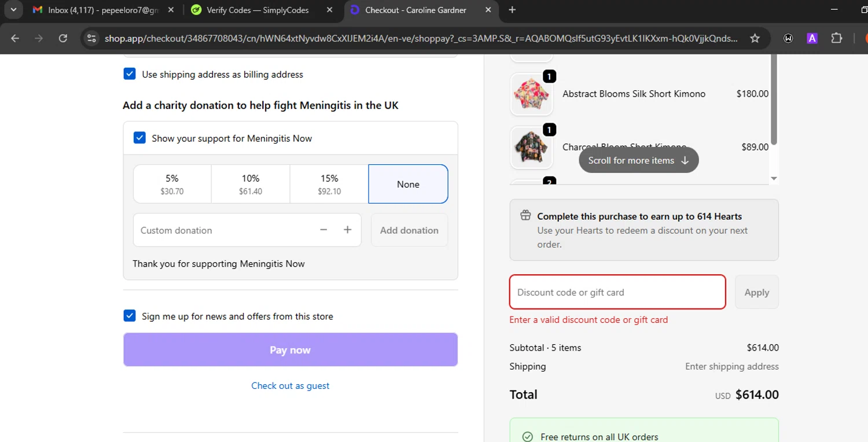Click Charcoal Bloom Short Kimono thumbnail
This screenshot has width=868, height=442.
531,148
